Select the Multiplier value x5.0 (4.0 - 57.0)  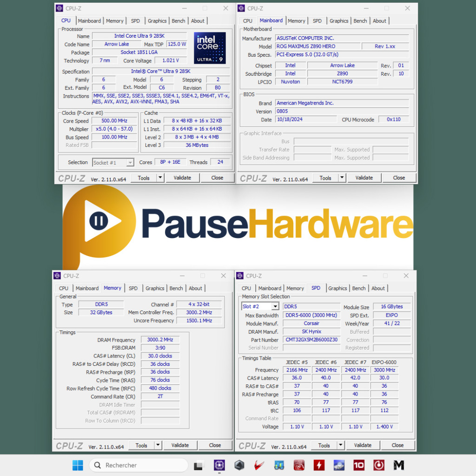114,129
